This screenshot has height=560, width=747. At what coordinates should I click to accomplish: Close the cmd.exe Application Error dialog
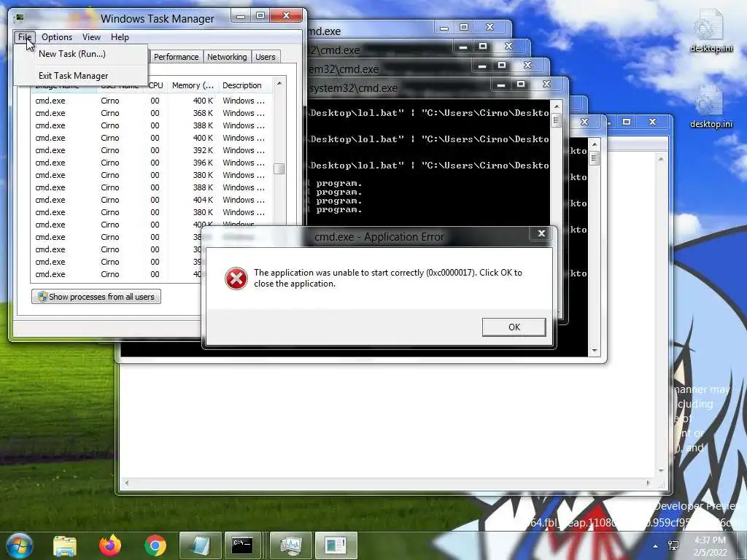tap(541, 233)
